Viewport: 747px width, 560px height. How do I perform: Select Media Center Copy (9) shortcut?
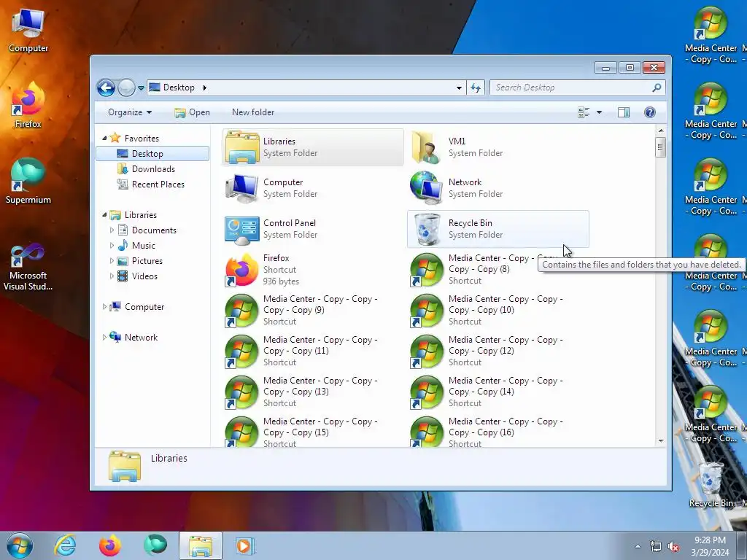coord(312,311)
